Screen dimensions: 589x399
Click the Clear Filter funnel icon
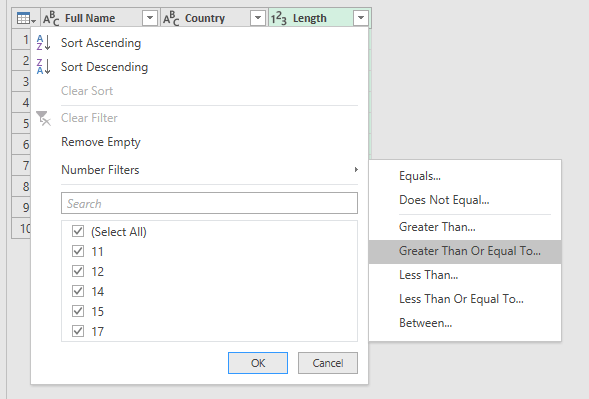point(44,118)
